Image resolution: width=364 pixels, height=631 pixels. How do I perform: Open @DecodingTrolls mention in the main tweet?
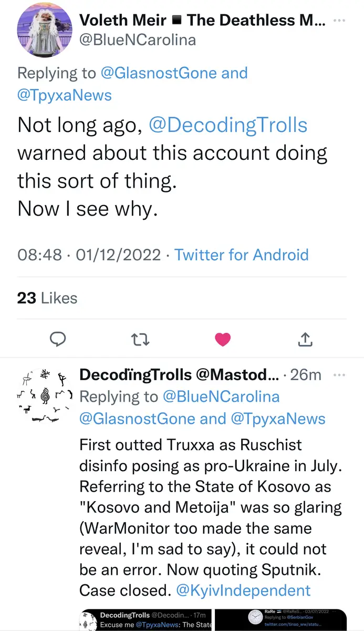tap(228, 125)
